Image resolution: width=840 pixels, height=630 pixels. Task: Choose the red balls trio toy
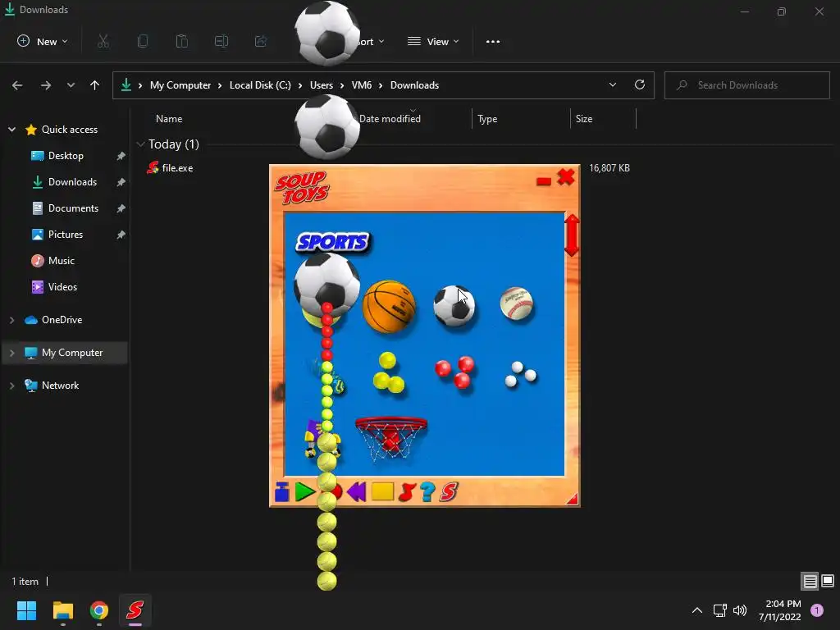454,372
